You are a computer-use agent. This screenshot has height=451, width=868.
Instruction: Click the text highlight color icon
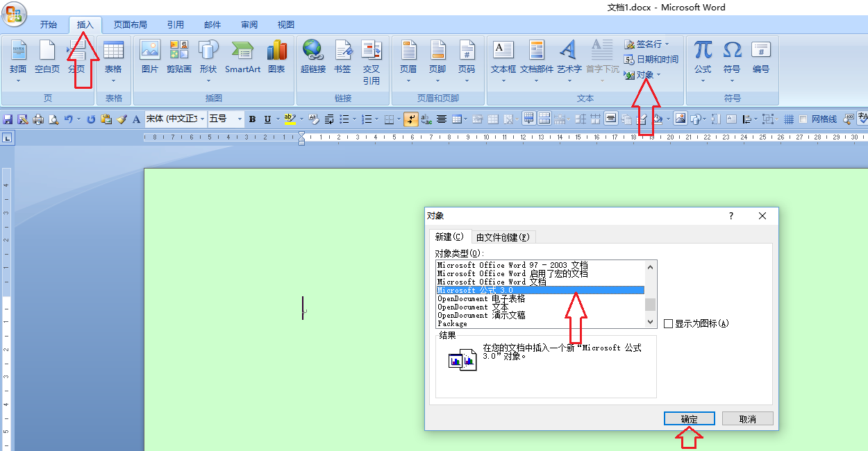pos(290,119)
